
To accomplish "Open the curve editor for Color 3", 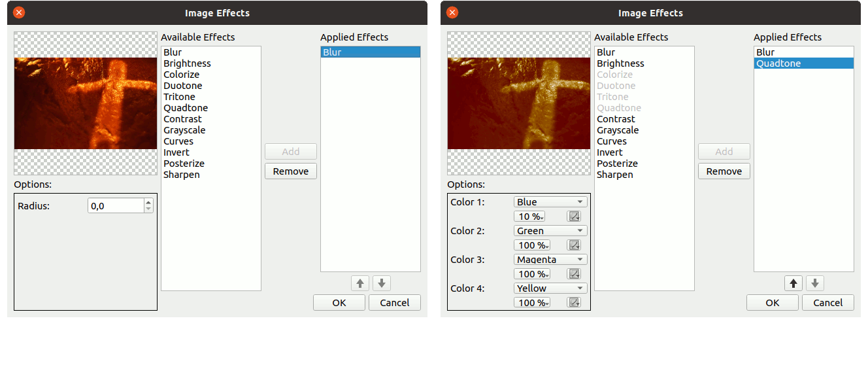I will click(x=574, y=274).
